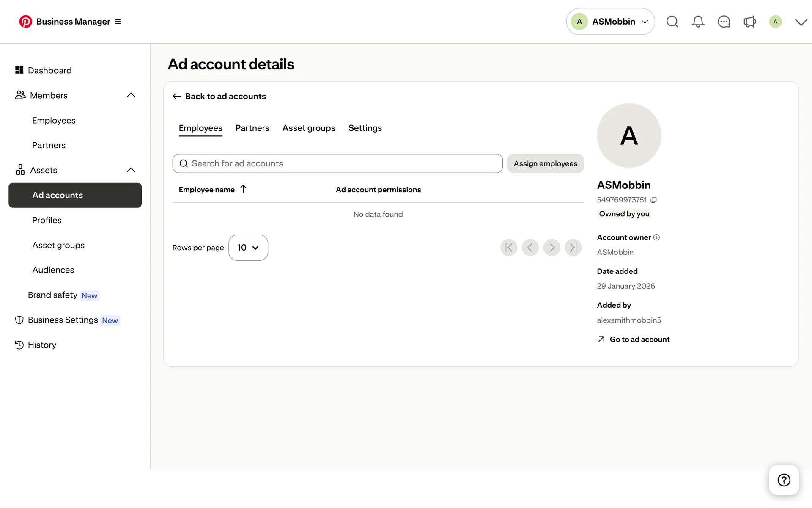Click the Account owner info icon
The image size is (812, 508).
[656, 237]
